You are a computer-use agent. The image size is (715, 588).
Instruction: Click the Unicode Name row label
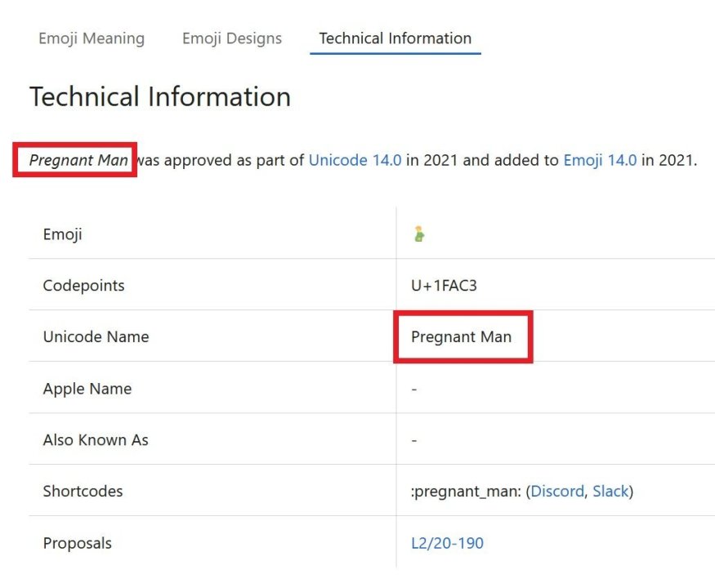point(96,336)
